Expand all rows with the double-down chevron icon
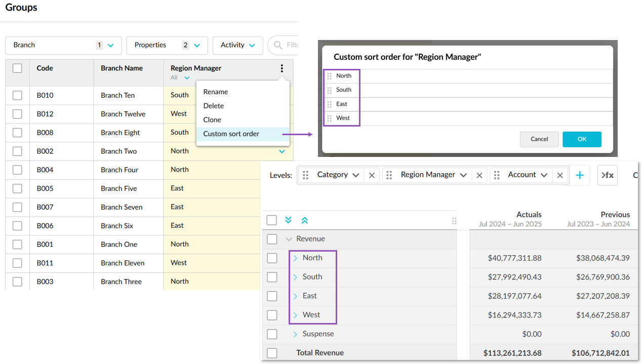 [x=288, y=220]
